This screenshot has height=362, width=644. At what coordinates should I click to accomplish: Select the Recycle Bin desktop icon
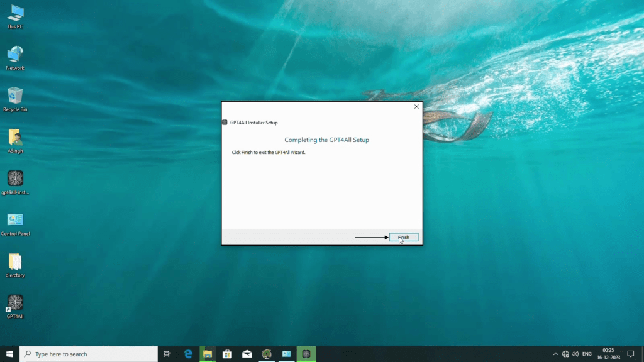pos(15,96)
